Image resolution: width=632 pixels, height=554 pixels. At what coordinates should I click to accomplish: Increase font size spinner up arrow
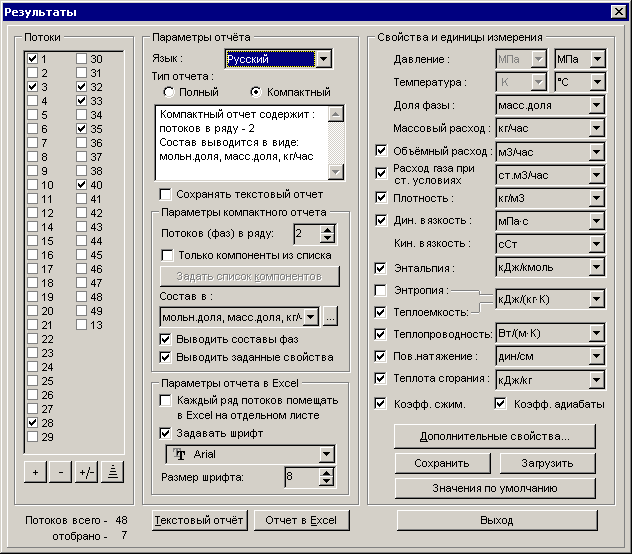click(326, 473)
